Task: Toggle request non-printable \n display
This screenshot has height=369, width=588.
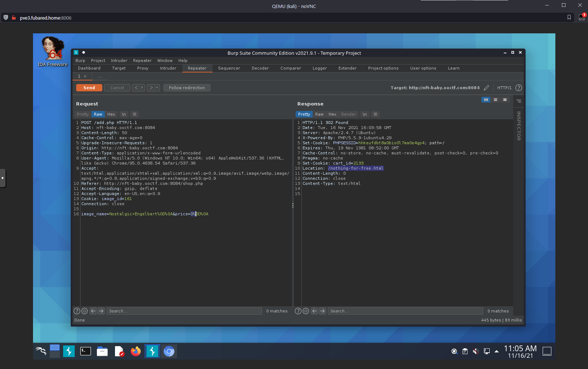Action: (124, 114)
